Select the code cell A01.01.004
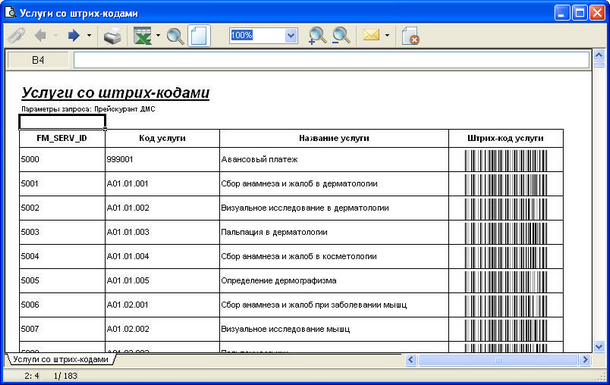610x385 pixels. tap(162, 256)
